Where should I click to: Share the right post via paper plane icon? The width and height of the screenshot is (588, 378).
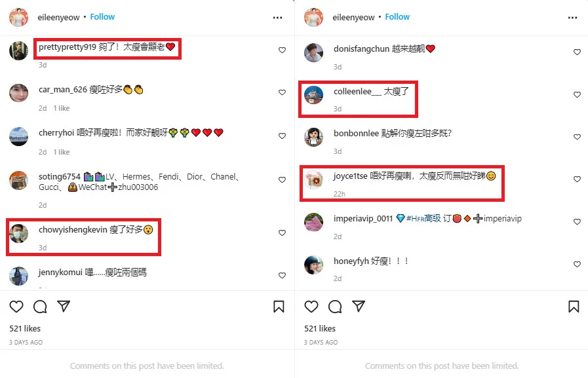(359, 306)
